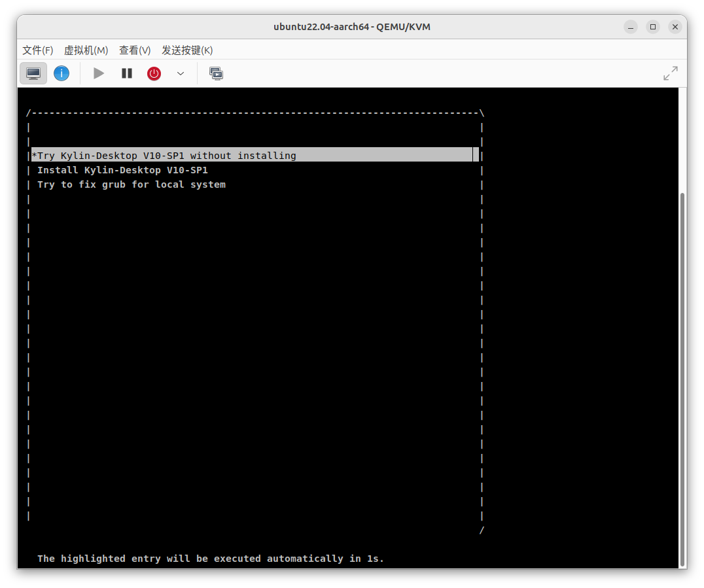Shut down VM with red power icon
Viewport: 704px width, 588px height.
point(154,73)
